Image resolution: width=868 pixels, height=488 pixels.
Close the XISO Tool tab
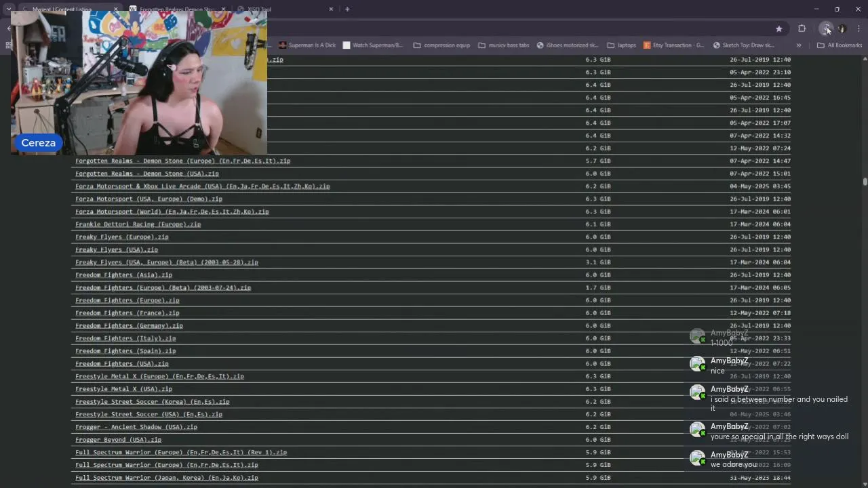coord(331,9)
